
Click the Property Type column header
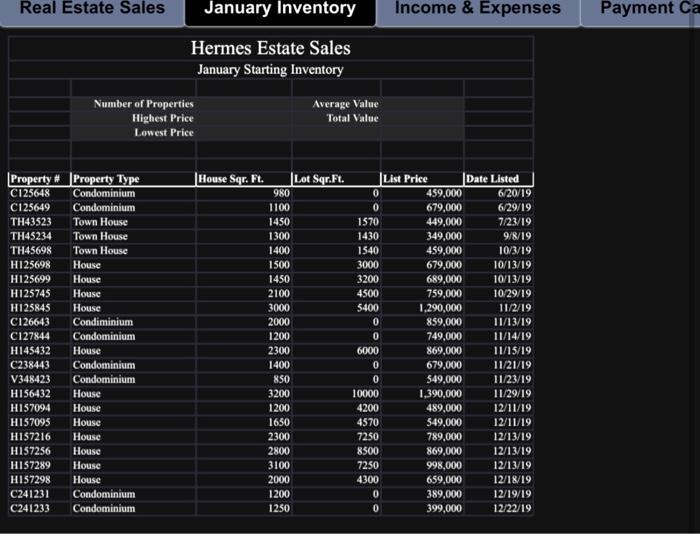point(133,179)
